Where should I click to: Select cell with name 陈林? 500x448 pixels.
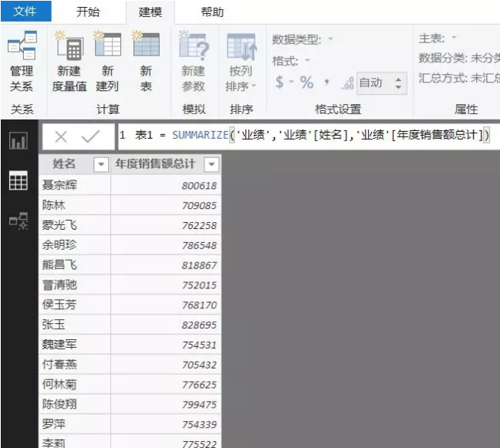point(75,205)
